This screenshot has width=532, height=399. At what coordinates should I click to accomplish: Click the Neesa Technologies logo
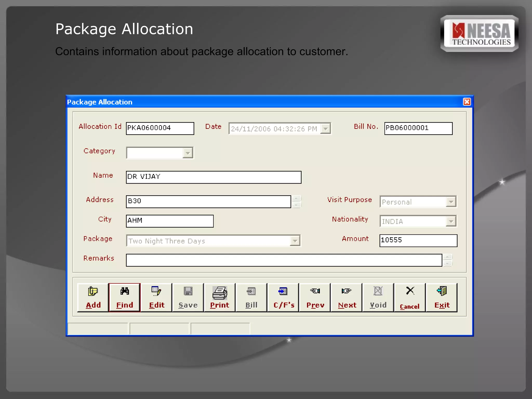[480, 34]
